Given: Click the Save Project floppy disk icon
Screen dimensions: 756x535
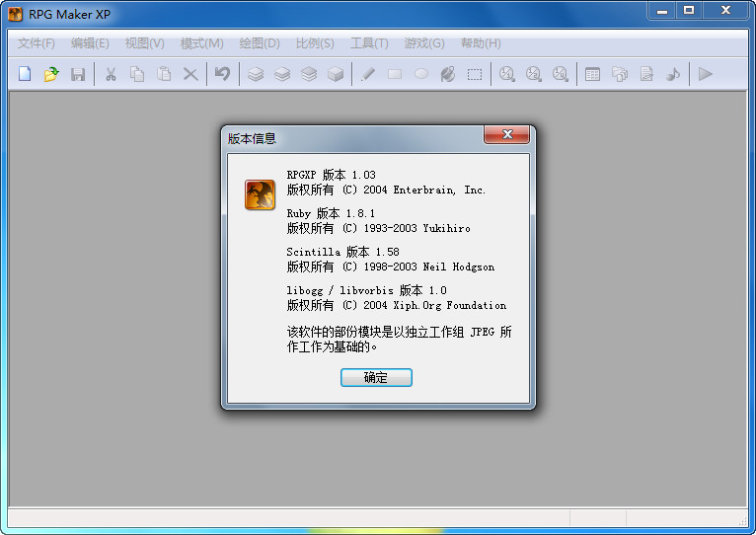Looking at the screenshot, I should [78, 74].
